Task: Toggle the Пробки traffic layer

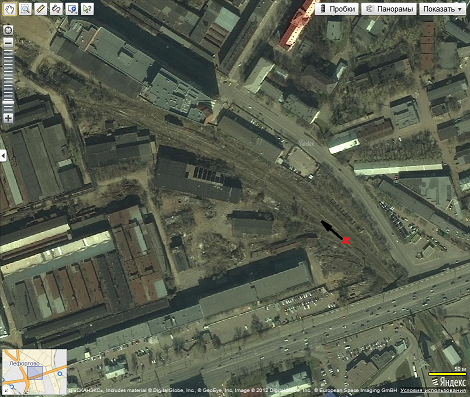Action: click(x=337, y=9)
